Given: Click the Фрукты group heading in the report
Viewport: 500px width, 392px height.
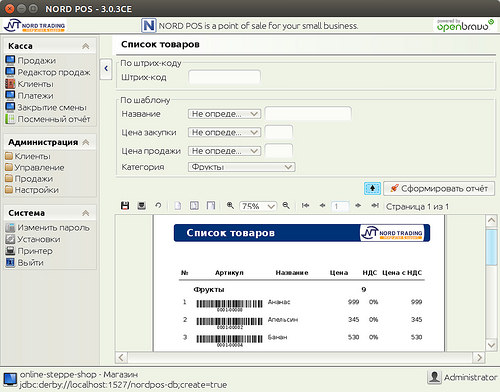Looking at the screenshot, I should tap(209, 289).
